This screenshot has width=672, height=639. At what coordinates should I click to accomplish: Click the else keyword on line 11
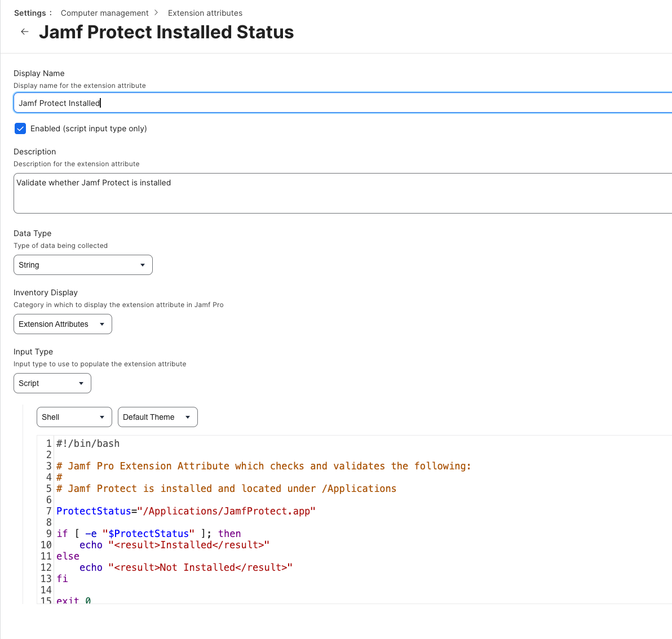click(x=68, y=556)
